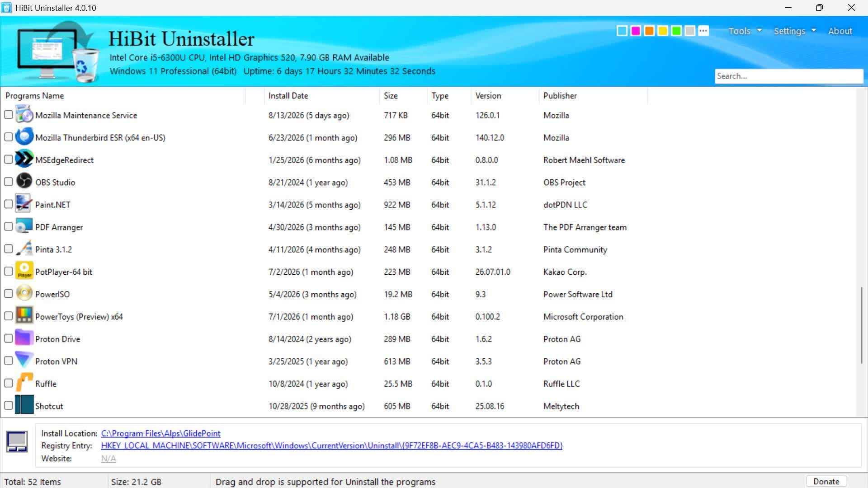868x488 pixels.
Task: Sort list by the Size column header
Action: coord(403,96)
